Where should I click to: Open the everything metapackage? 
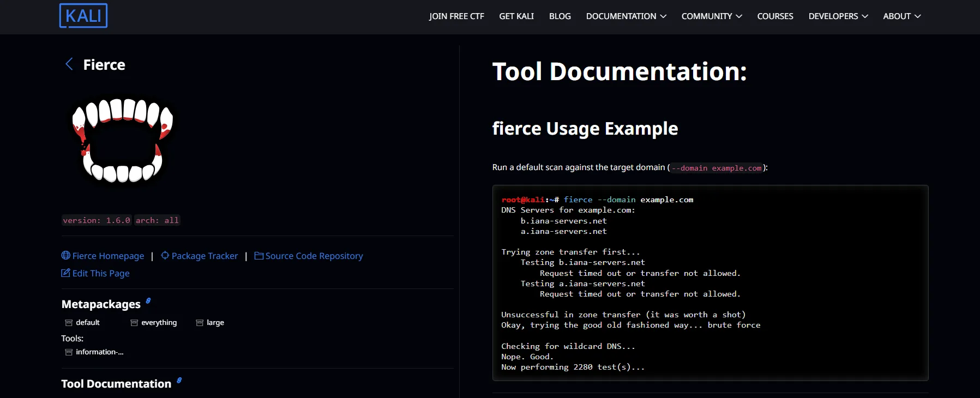coord(159,323)
